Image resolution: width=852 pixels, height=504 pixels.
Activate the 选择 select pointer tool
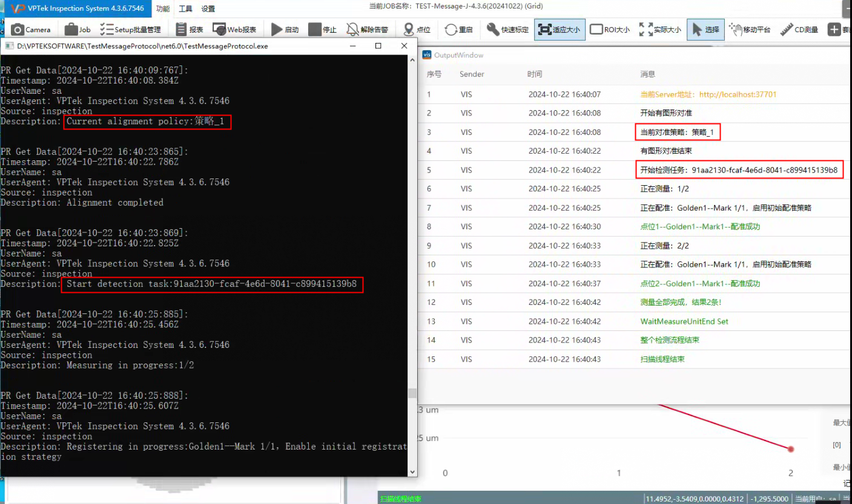pos(705,29)
